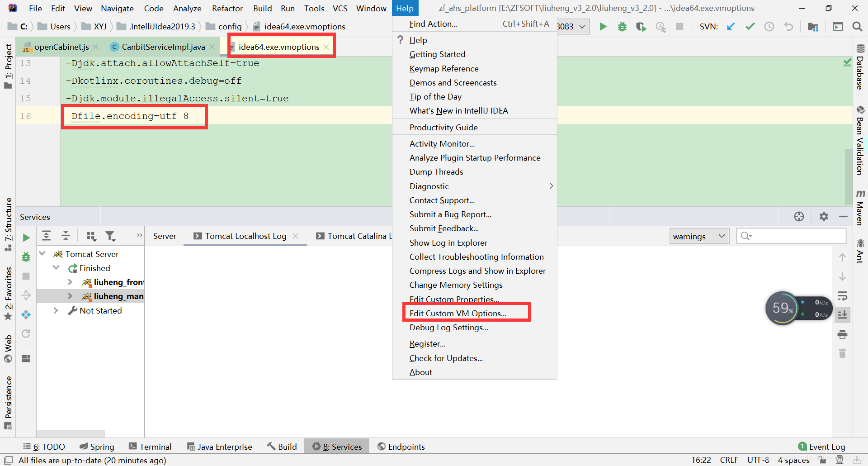Open Endpoints tool window button
868x466 pixels.
(x=401, y=447)
